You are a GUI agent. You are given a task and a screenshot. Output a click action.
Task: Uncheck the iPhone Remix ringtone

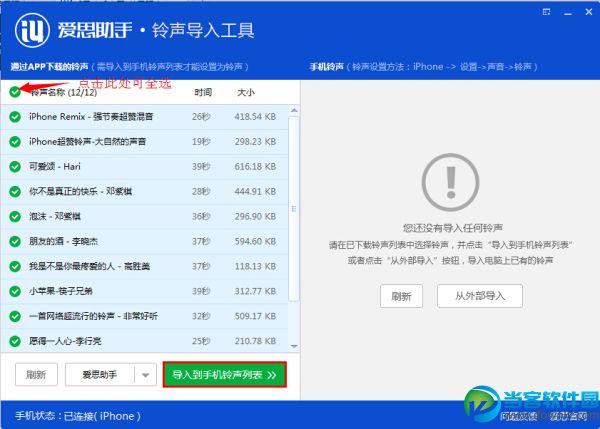[15, 117]
